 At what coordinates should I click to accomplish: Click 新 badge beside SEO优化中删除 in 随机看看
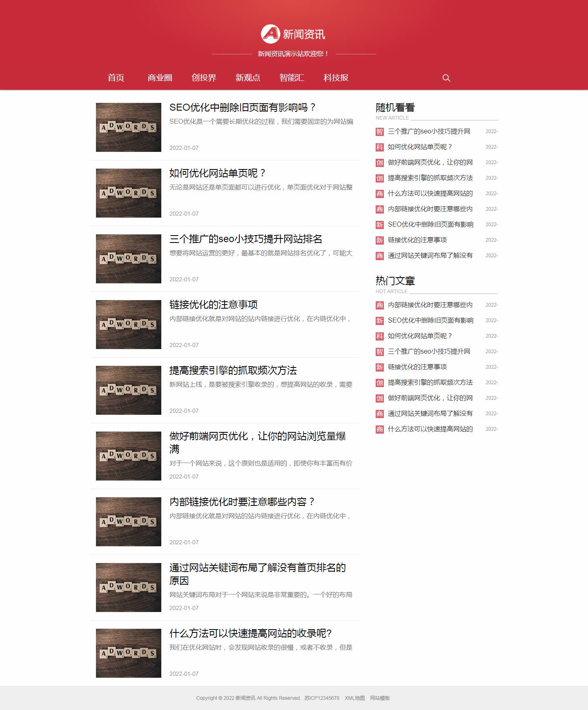point(380,225)
